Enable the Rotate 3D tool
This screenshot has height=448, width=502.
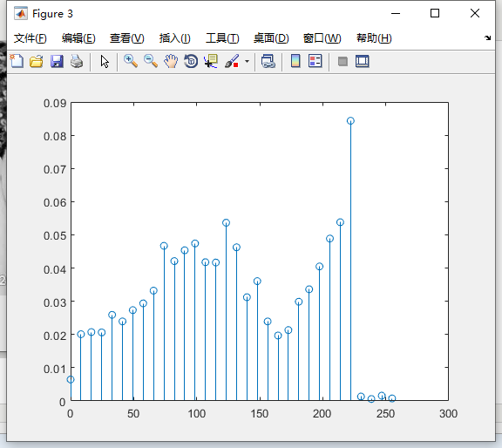click(x=191, y=61)
